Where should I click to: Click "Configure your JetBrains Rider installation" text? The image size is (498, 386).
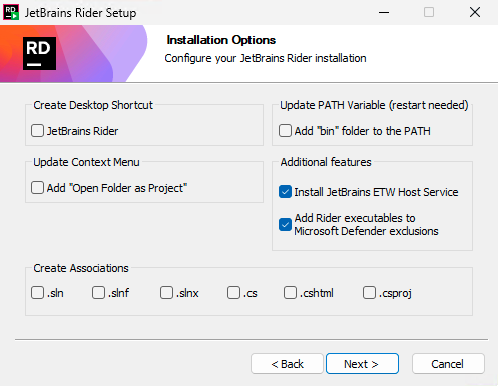[x=265, y=58]
